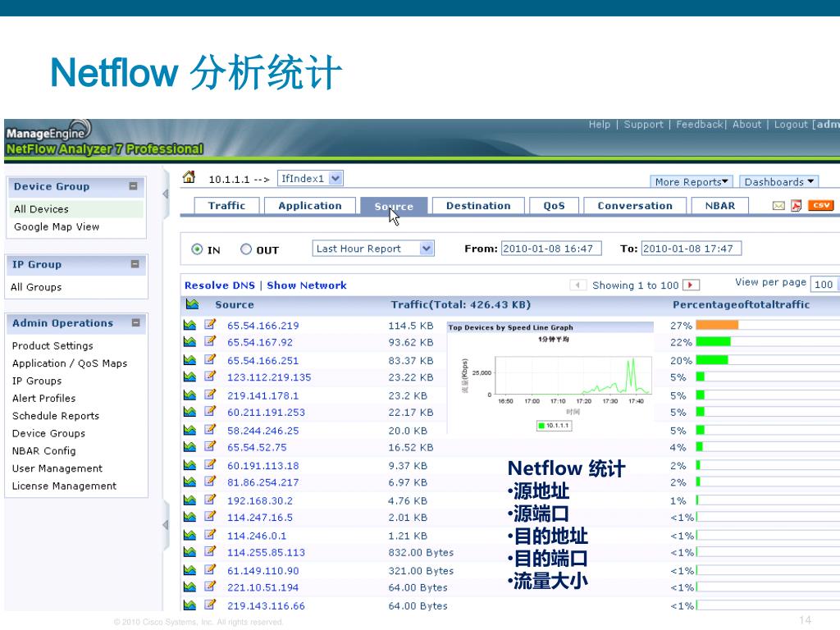Switch to the Application tab
The height and width of the screenshot is (630, 840).
click(x=310, y=206)
